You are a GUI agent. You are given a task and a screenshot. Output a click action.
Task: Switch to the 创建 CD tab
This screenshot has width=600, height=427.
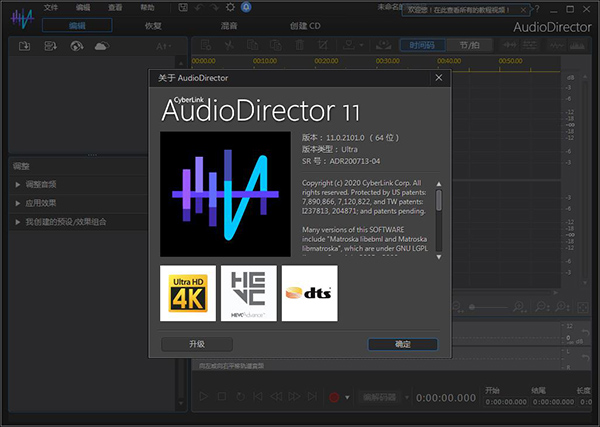[x=305, y=26]
